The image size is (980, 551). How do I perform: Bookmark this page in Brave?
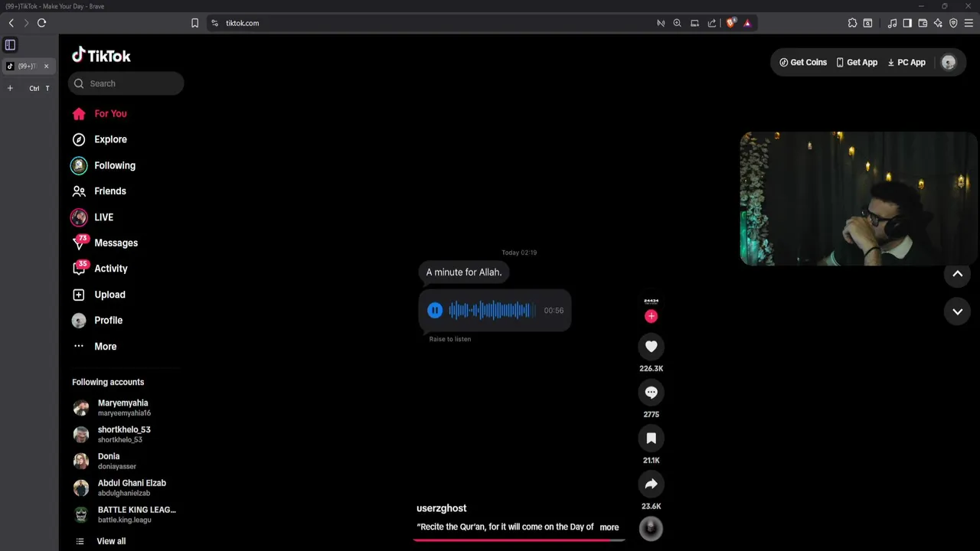194,23
